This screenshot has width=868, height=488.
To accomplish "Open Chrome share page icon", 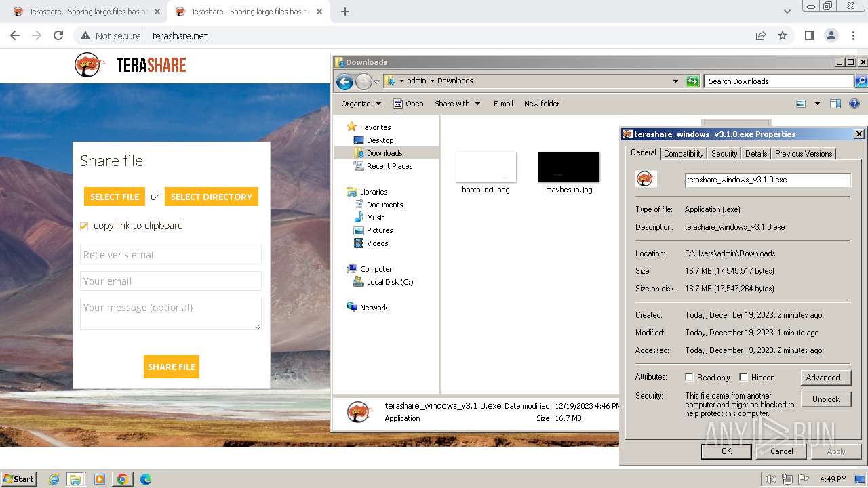I will click(761, 35).
